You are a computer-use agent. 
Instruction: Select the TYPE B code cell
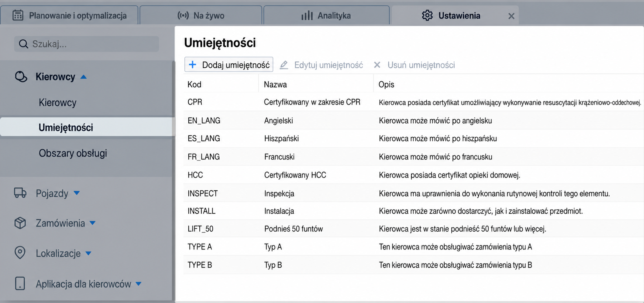[x=200, y=265]
